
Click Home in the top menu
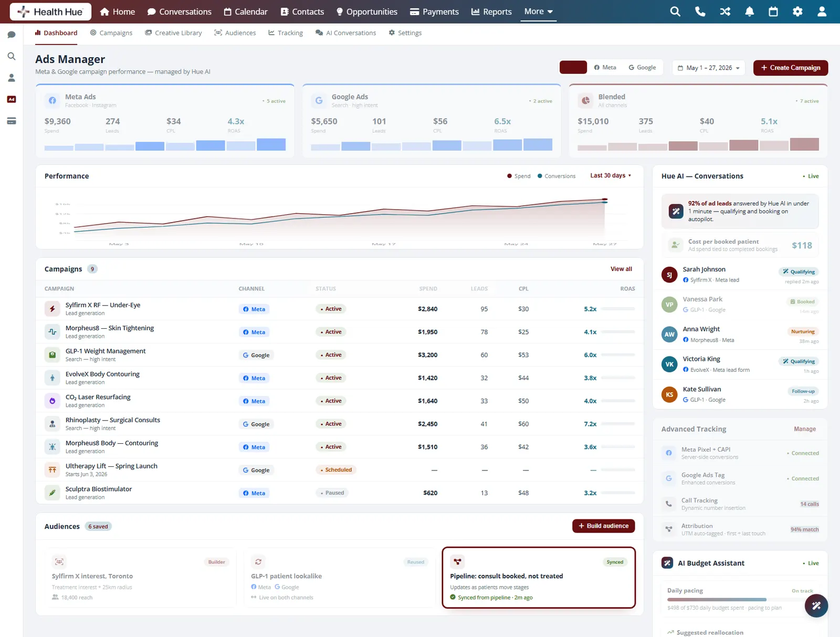tap(118, 12)
